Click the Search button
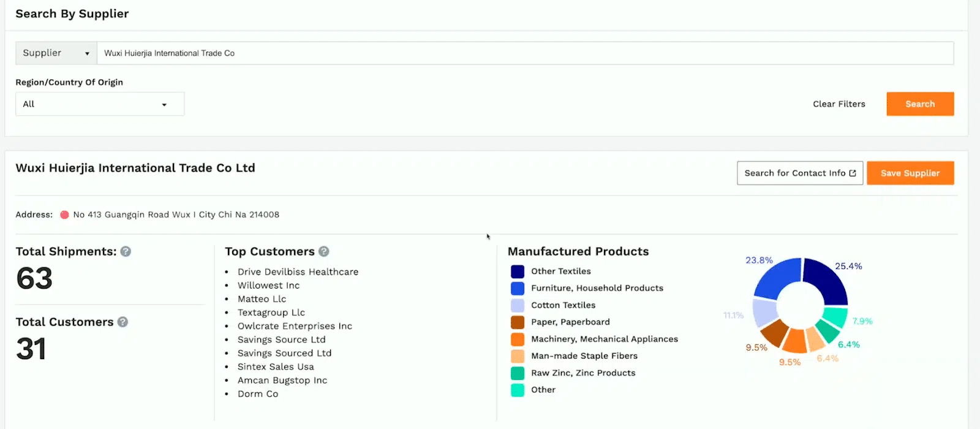The height and width of the screenshot is (429, 980). tap(920, 104)
